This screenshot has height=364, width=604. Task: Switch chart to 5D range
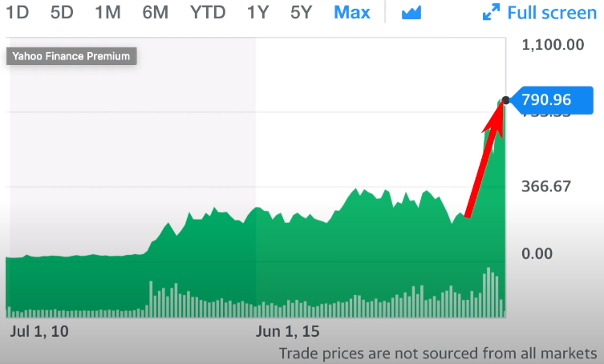pyautogui.click(x=62, y=12)
